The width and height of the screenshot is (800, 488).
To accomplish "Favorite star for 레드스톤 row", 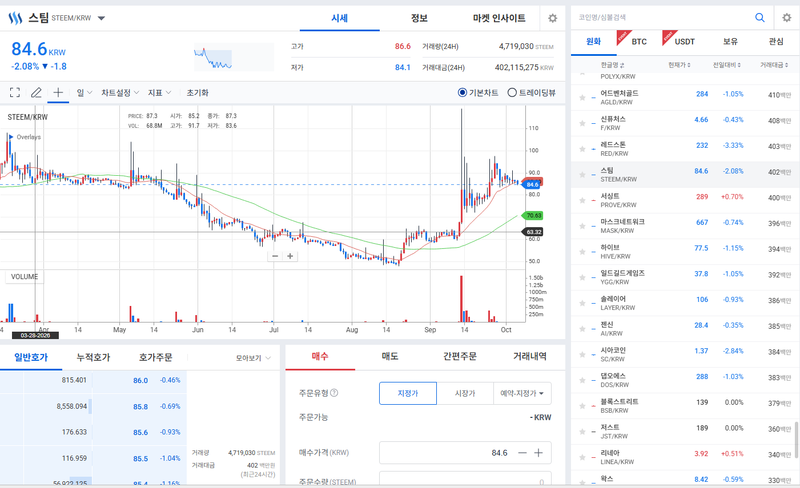I will pos(582,149).
